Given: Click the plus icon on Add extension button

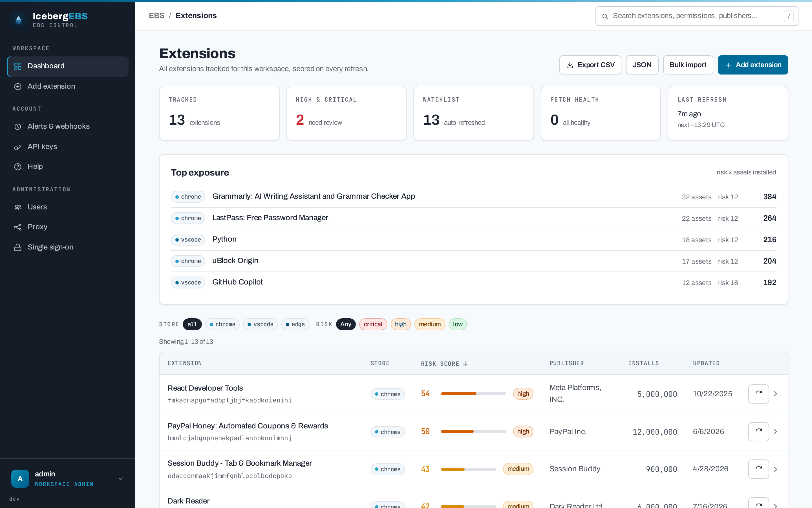Looking at the screenshot, I should (728, 65).
